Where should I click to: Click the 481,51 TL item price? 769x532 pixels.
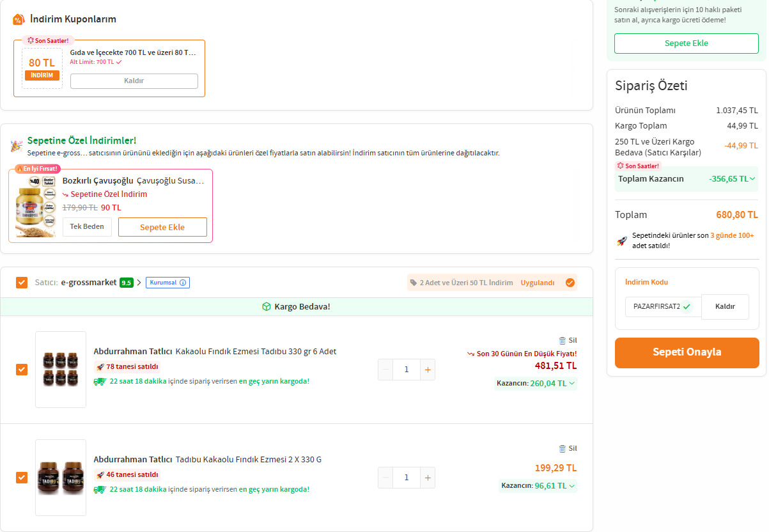coord(555,366)
